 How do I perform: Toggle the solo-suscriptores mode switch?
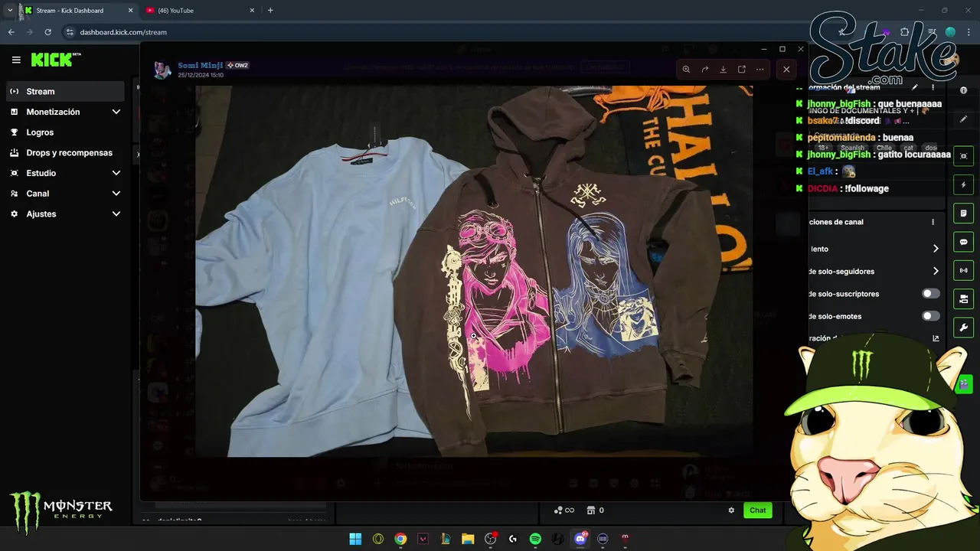(x=931, y=294)
